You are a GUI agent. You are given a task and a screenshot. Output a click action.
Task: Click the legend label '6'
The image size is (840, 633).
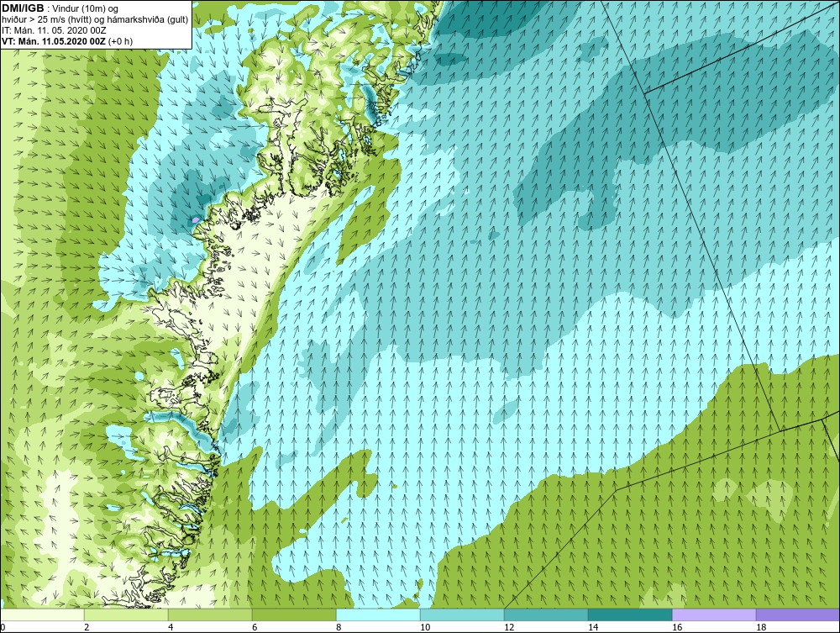(x=255, y=627)
